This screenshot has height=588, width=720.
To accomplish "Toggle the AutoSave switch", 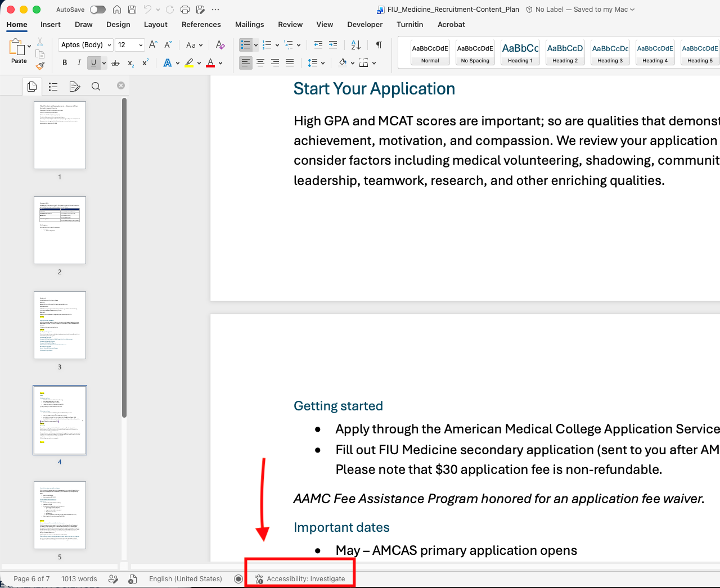I will pyautogui.click(x=98, y=10).
